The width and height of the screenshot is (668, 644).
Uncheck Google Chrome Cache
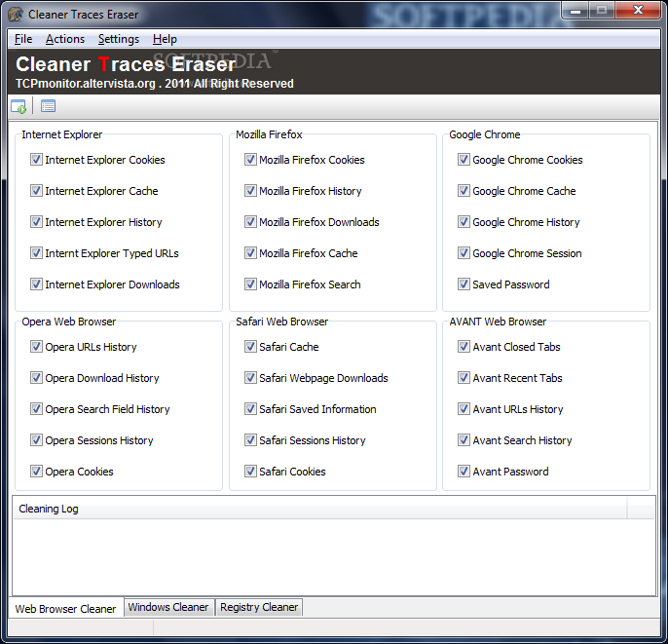tap(464, 191)
